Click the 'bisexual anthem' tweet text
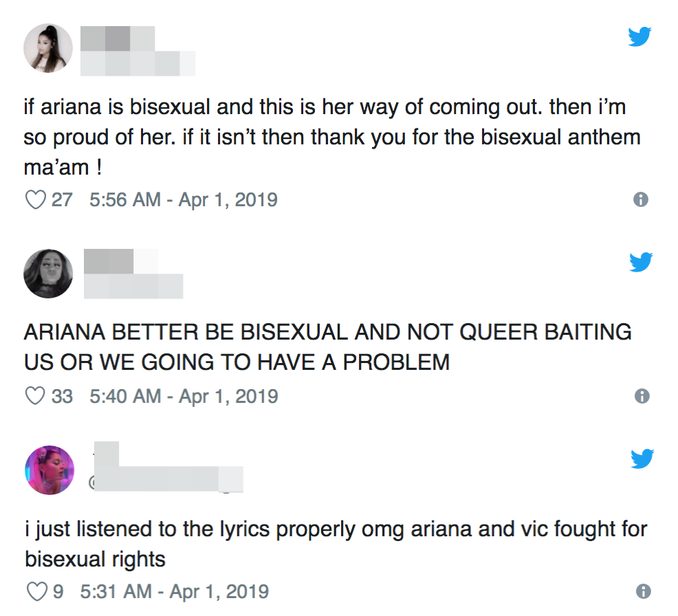The width and height of the screenshot is (678, 616). pyautogui.click(x=332, y=137)
